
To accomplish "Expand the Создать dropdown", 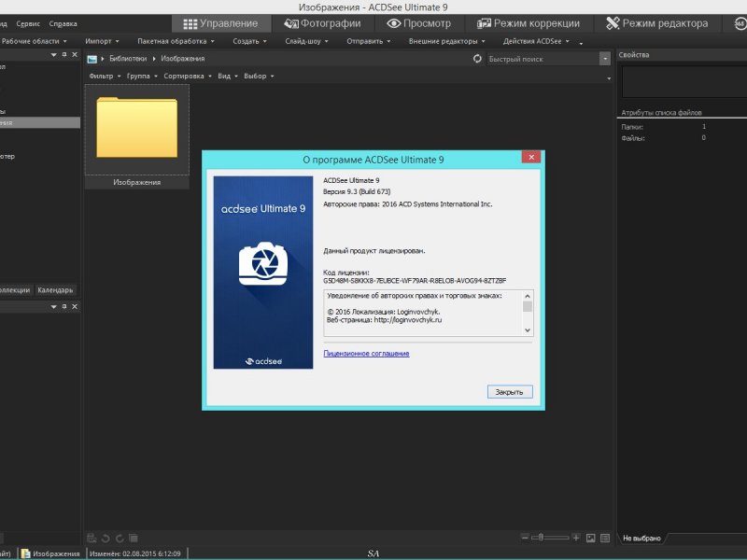I will pyautogui.click(x=250, y=41).
